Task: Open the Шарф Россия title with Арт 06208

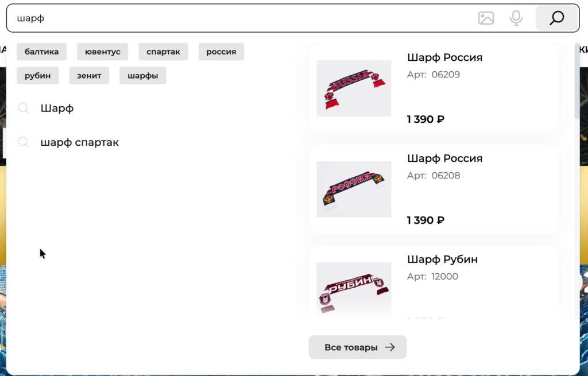Action: (x=445, y=158)
